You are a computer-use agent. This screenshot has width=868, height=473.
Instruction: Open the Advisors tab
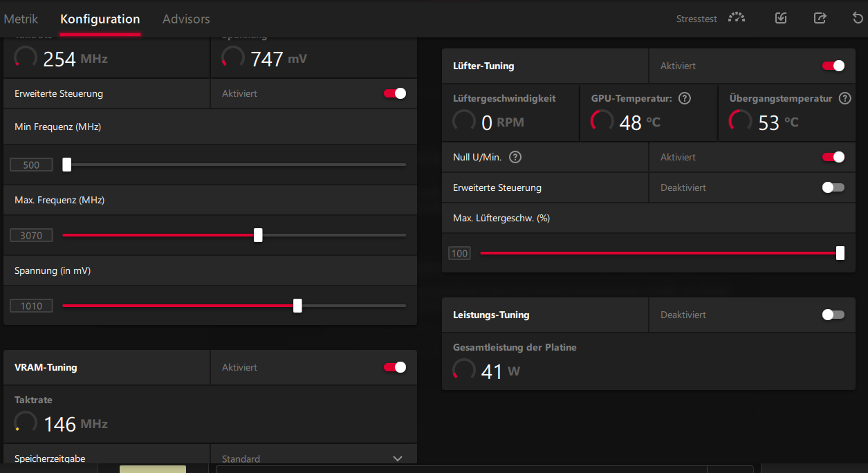click(186, 19)
